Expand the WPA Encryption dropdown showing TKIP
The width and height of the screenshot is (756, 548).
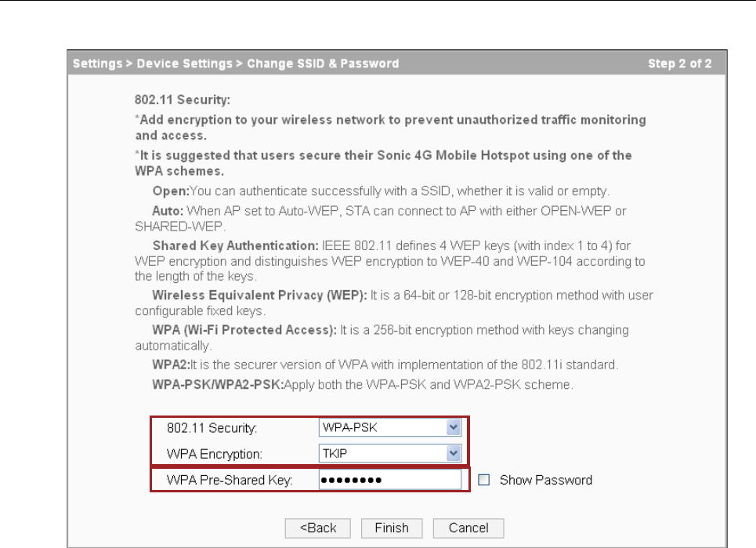coord(382,454)
